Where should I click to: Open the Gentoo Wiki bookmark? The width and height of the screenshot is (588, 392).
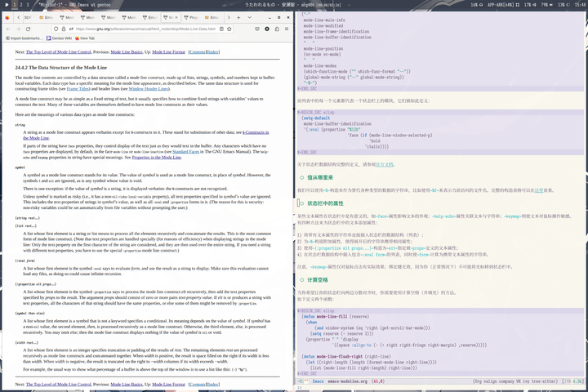60,38
